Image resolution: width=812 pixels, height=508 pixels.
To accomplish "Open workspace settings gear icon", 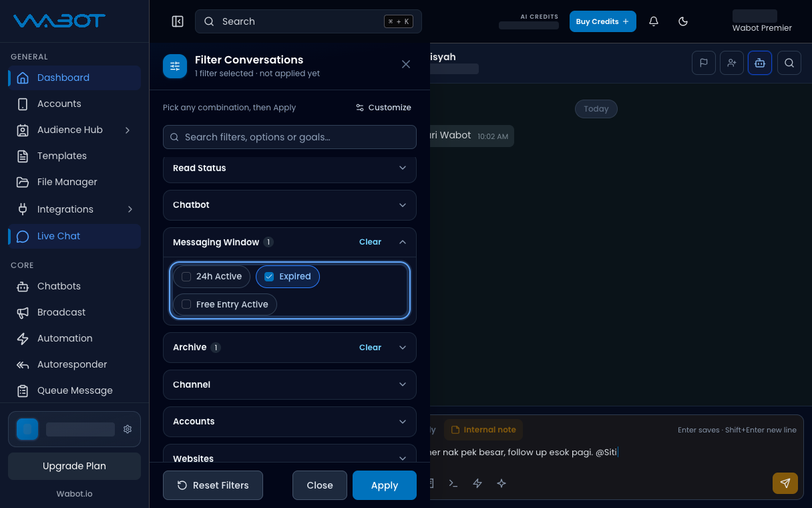I will tap(128, 429).
